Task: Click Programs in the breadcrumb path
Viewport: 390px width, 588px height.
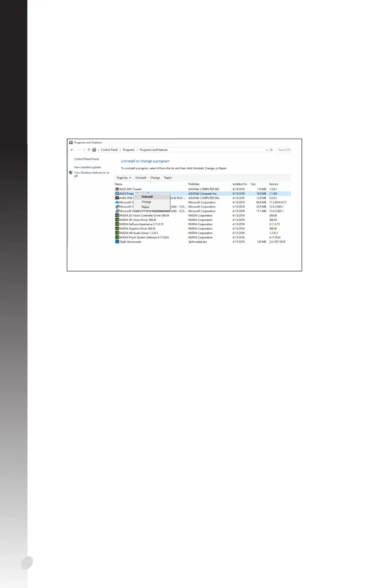Action: coord(129,149)
